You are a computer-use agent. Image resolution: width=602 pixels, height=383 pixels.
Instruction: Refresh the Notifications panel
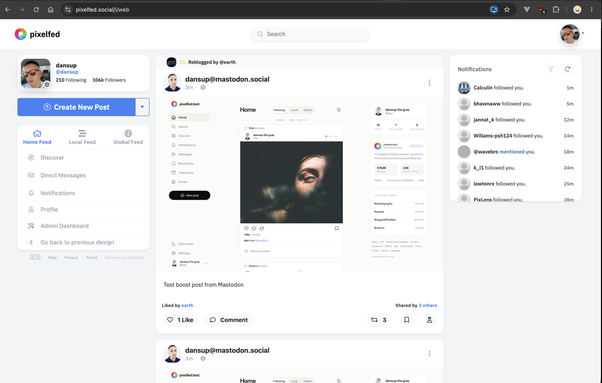coord(567,69)
